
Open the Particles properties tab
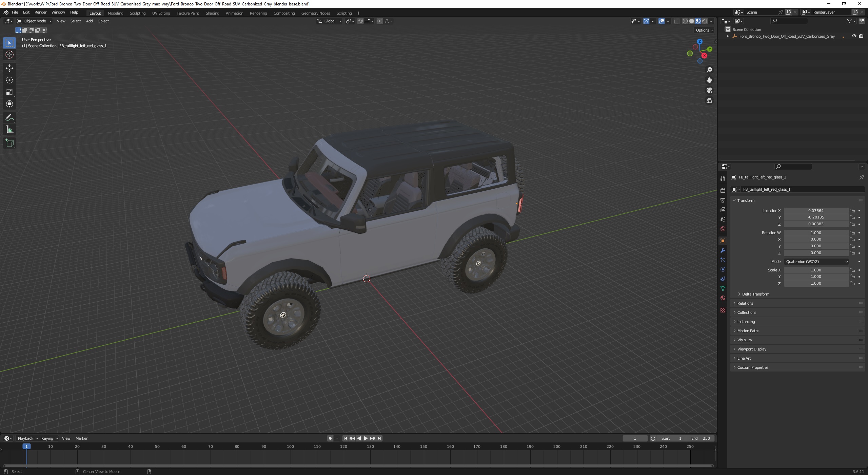[723, 260]
